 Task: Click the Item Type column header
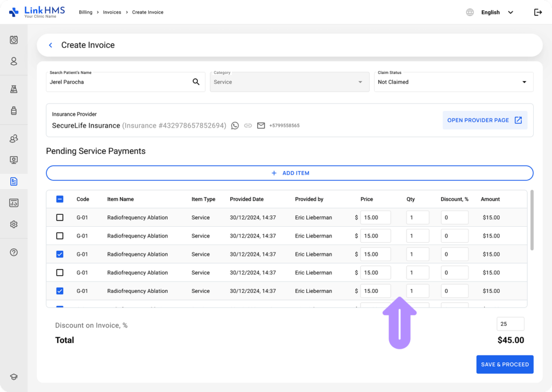(x=203, y=199)
